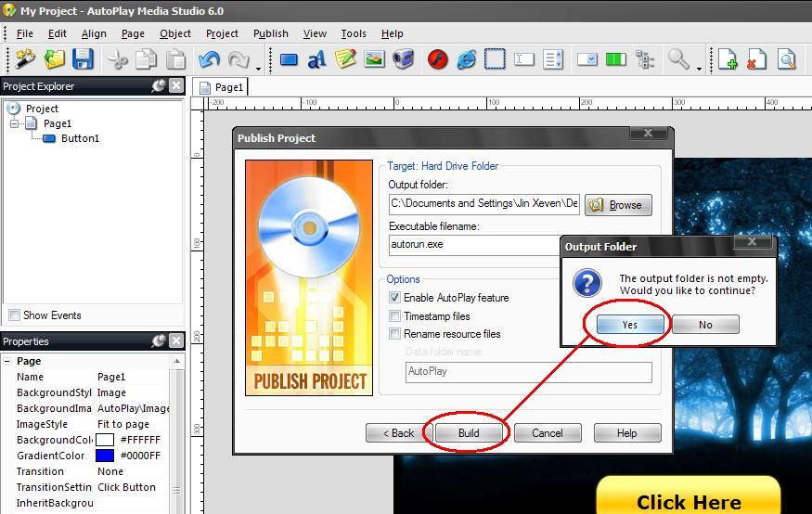Click the Save project toolbar icon
The width and height of the screenshot is (812, 514).
tap(83, 59)
